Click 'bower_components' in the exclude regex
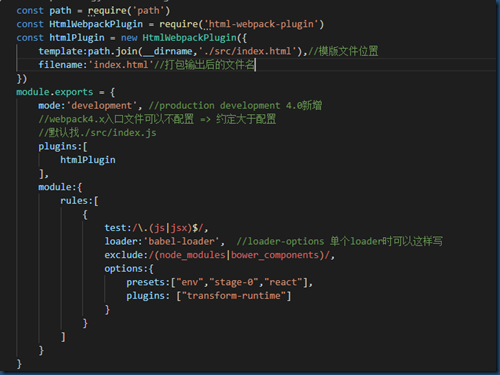Screen dimensions: 500x375 click(x=275, y=255)
